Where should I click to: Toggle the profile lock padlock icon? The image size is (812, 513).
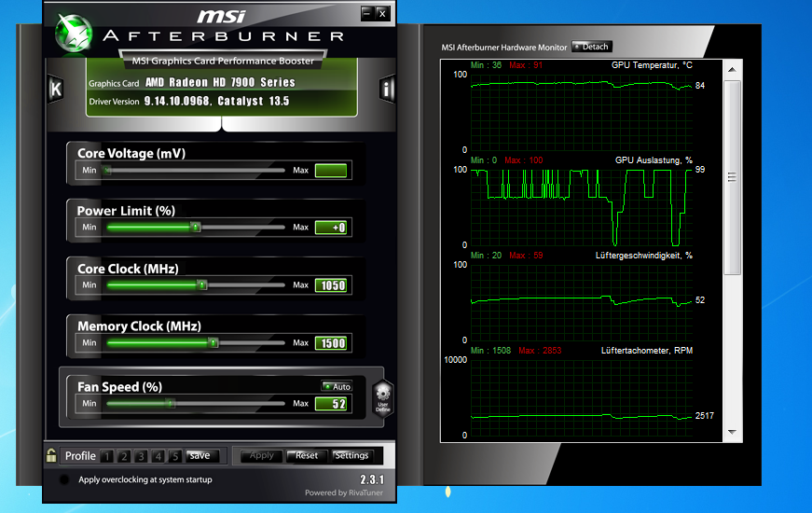coord(51,455)
